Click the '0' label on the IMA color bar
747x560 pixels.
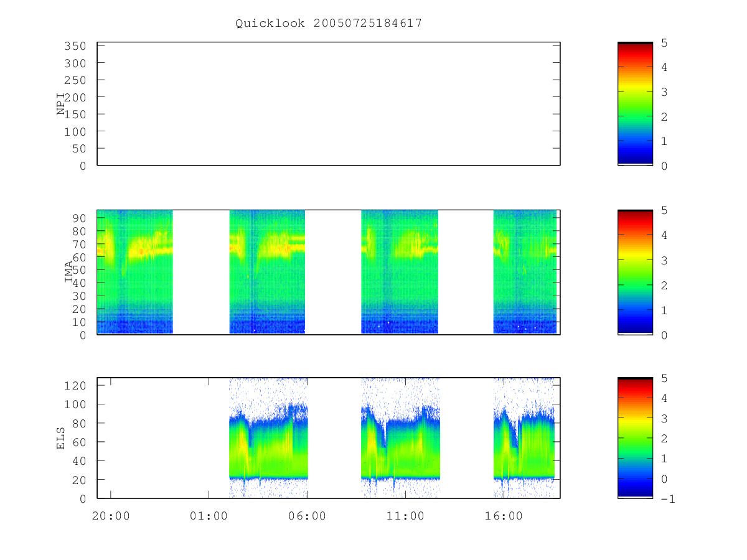point(664,335)
